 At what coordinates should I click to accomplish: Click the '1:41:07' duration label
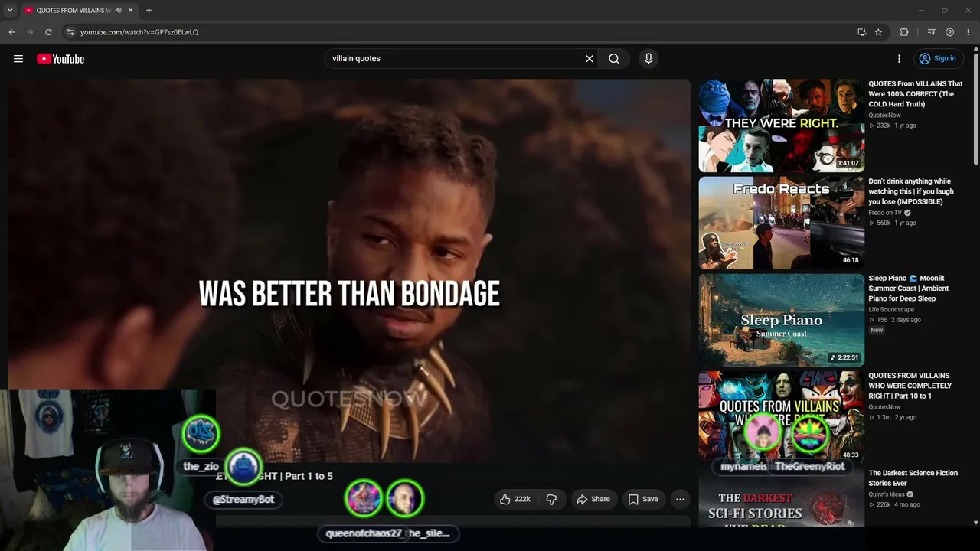[848, 163]
